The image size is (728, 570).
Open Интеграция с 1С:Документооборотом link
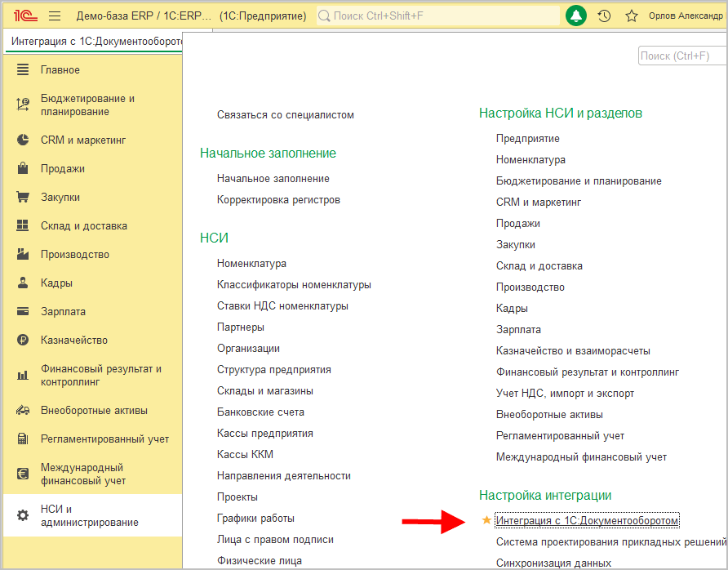pos(588,520)
